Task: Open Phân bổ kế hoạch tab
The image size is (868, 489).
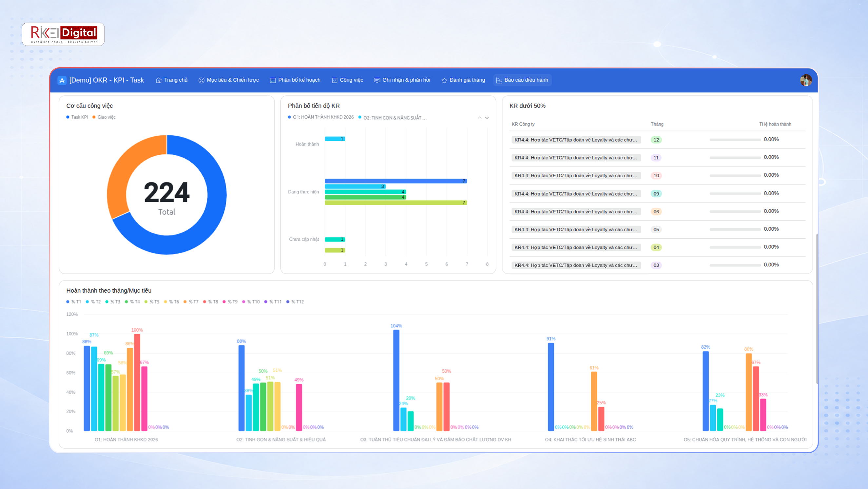Action: (x=295, y=80)
